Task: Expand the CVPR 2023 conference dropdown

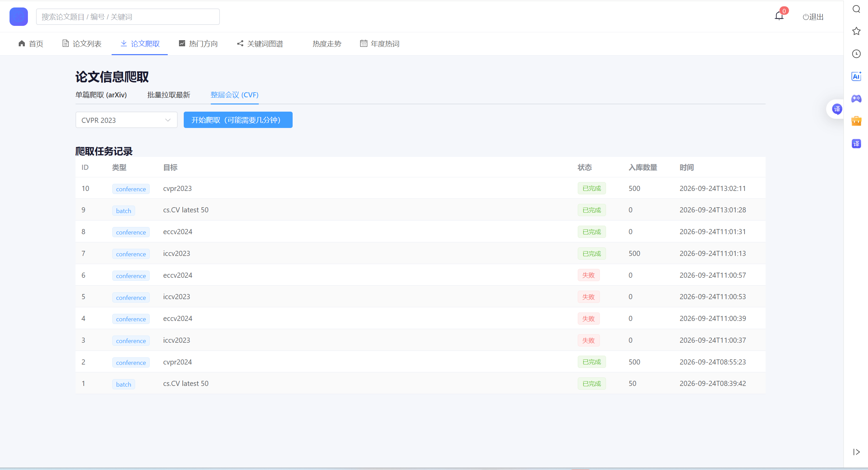Action: pos(127,120)
